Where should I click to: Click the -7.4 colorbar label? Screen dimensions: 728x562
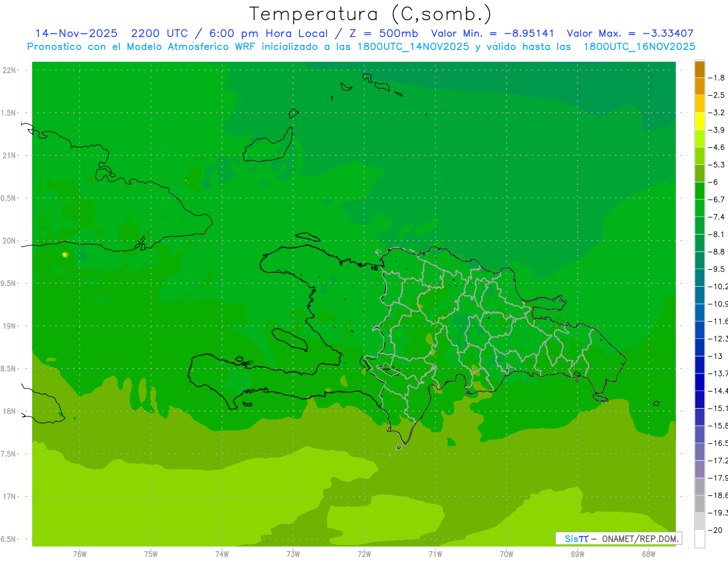717,216
